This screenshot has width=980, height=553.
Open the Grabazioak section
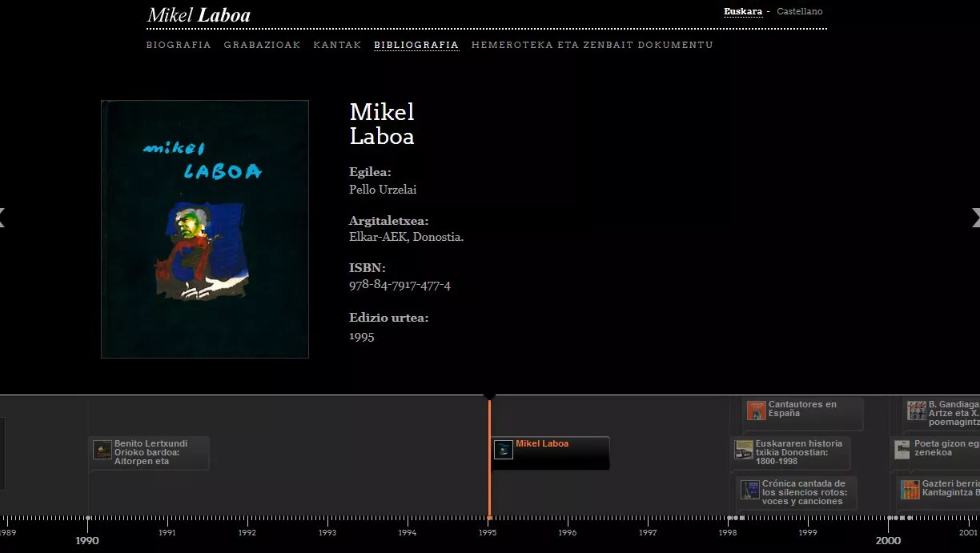click(262, 45)
